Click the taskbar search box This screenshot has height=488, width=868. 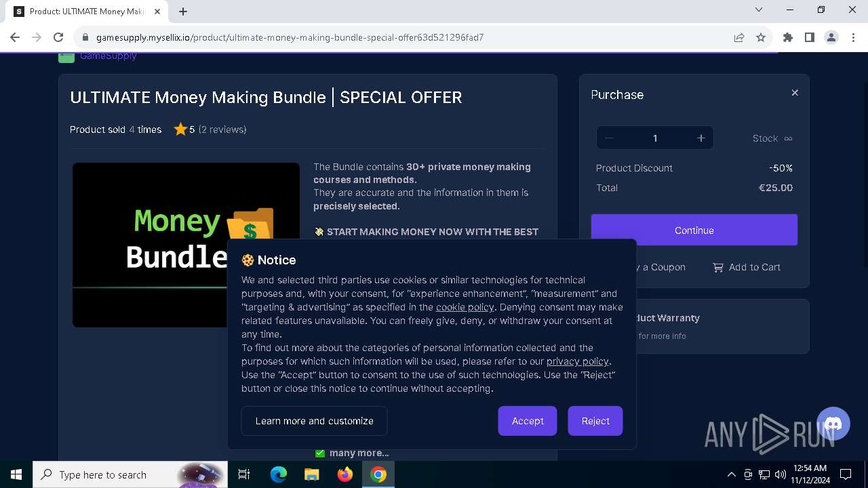pos(129,474)
